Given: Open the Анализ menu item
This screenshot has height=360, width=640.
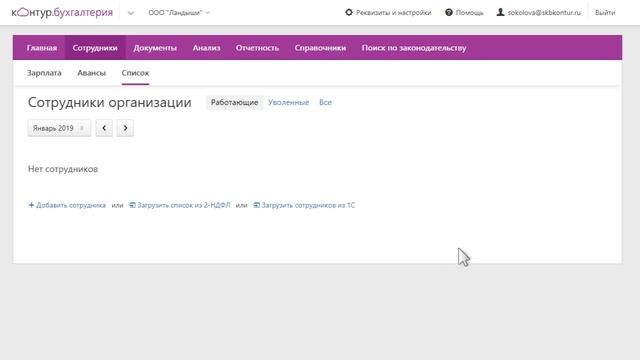Looking at the screenshot, I should click(x=207, y=48).
